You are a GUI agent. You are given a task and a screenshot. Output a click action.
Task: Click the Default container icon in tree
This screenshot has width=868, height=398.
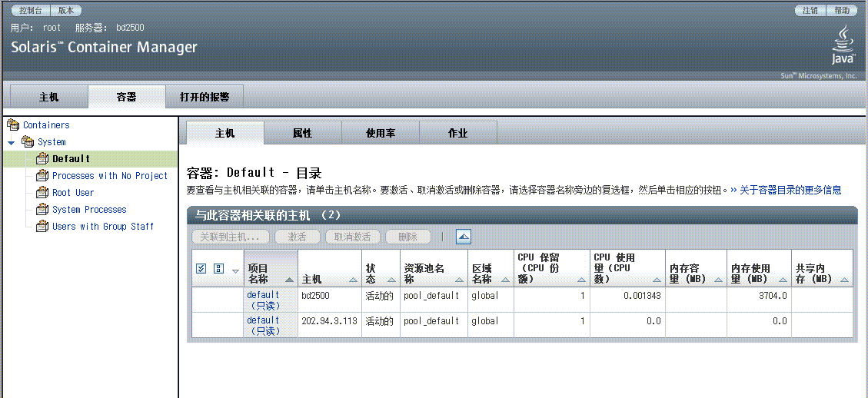coord(42,159)
